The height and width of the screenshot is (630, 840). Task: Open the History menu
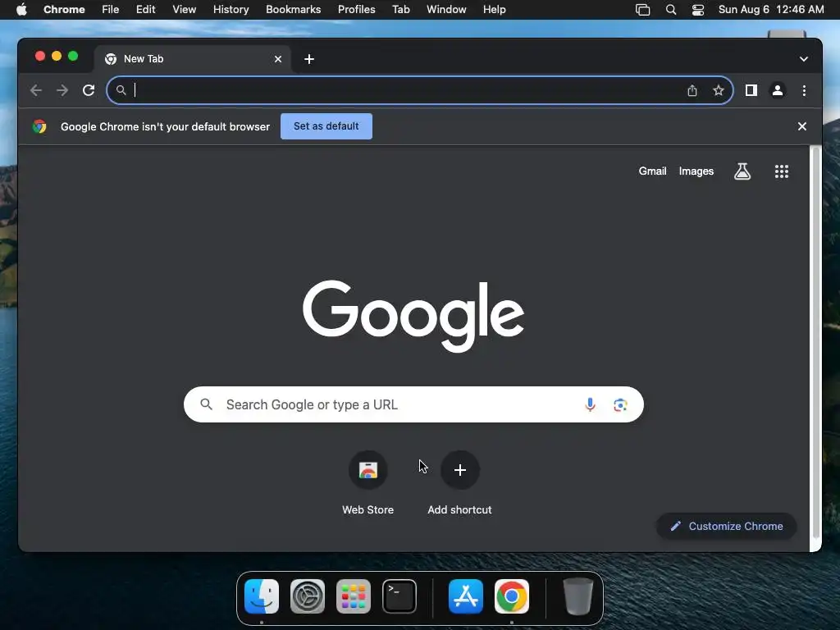[231, 10]
